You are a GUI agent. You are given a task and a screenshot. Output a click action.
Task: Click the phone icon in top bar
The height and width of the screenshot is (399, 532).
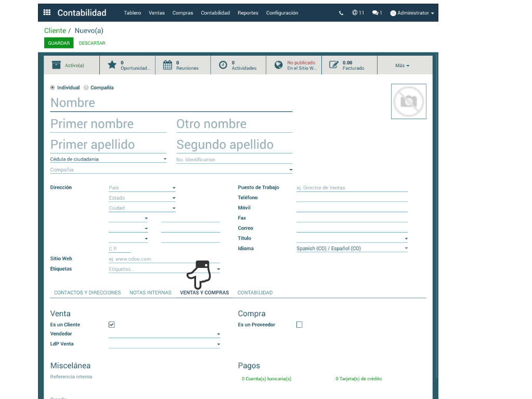(x=341, y=13)
